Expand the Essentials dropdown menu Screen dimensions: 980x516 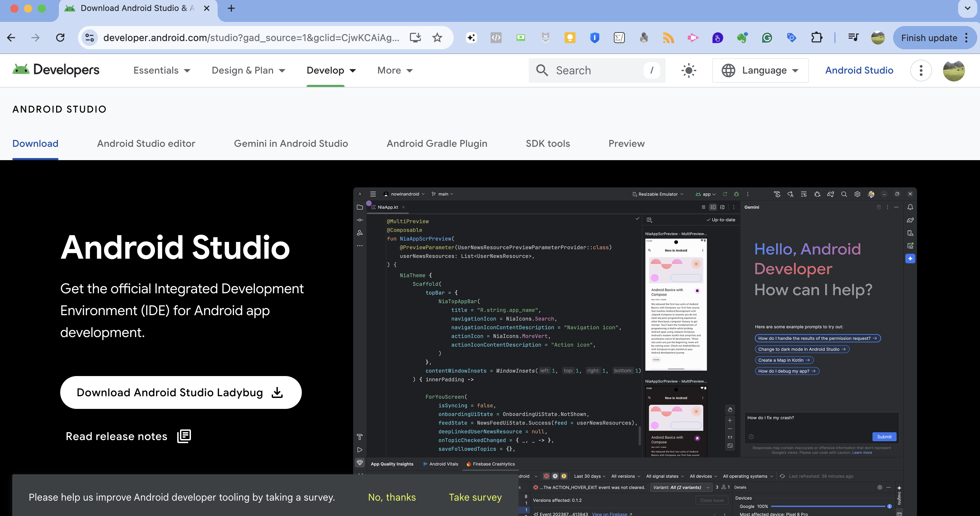[162, 70]
